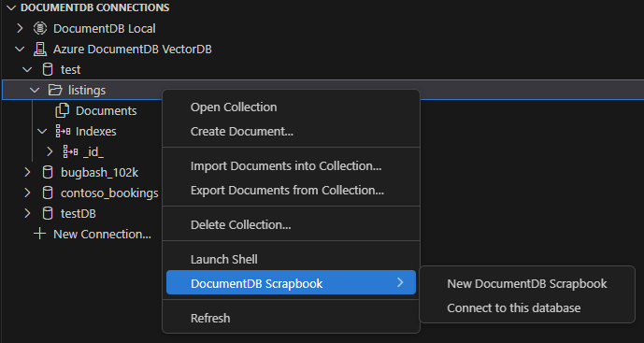The image size is (644, 343).
Task: Select the _id_ index label
Action: (x=93, y=152)
